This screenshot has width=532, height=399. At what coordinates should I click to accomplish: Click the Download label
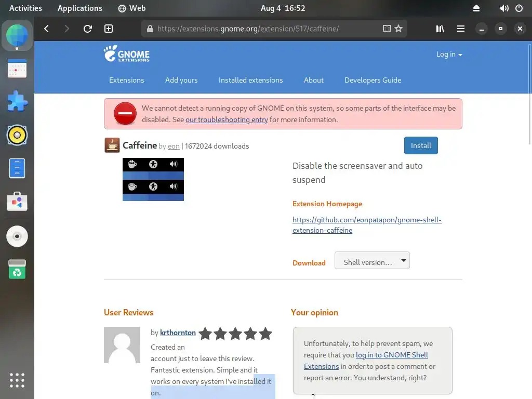click(309, 263)
